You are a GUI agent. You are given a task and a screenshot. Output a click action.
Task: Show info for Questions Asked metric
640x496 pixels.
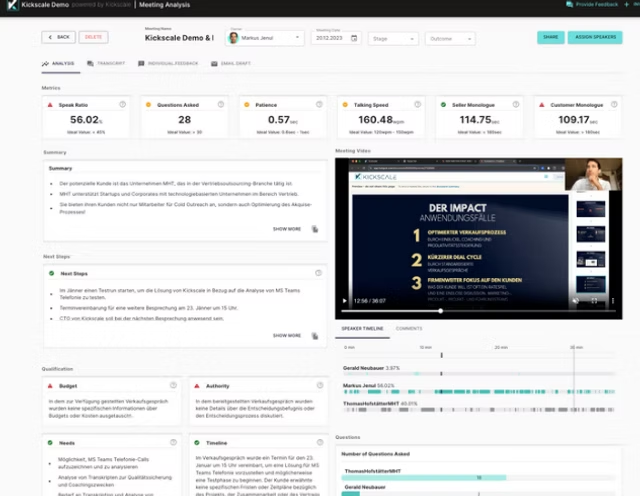point(221,105)
